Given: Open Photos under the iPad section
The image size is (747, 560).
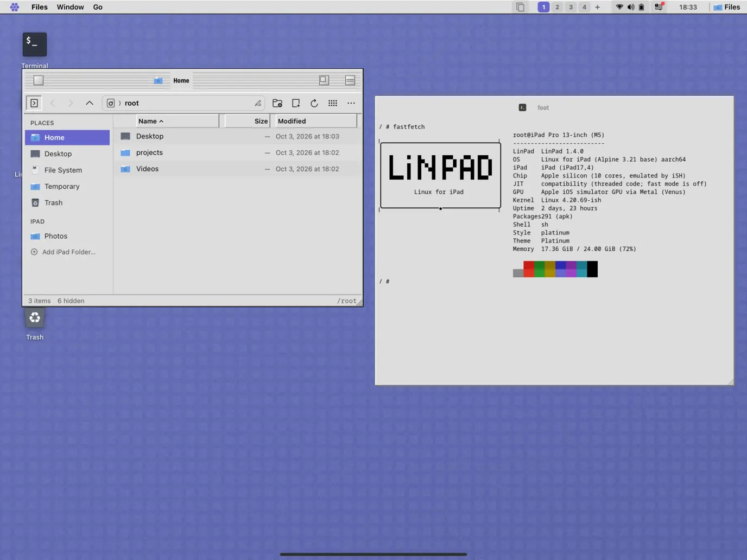Looking at the screenshot, I should coord(67,236).
